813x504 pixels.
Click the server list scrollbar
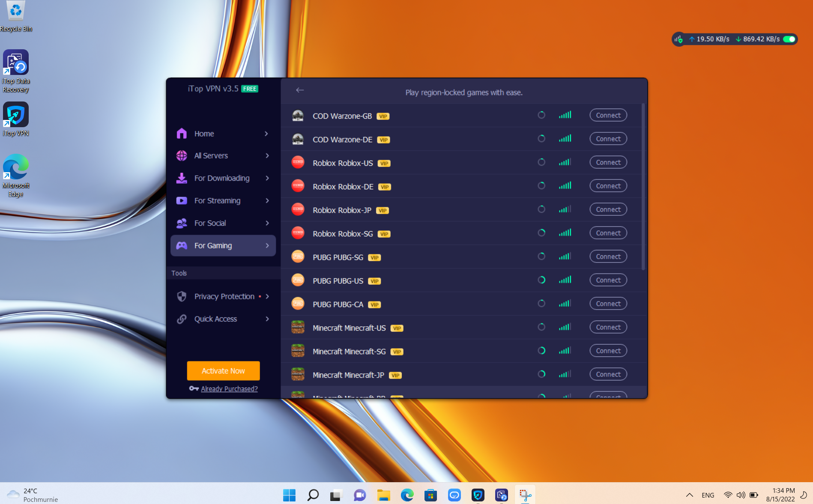pyautogui.click(x=643, y=187)
